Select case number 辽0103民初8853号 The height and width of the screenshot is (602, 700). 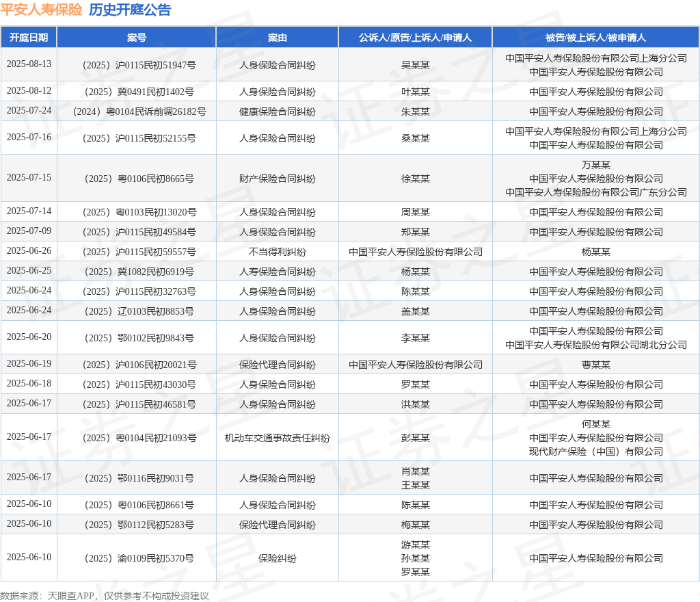(139, 311)
